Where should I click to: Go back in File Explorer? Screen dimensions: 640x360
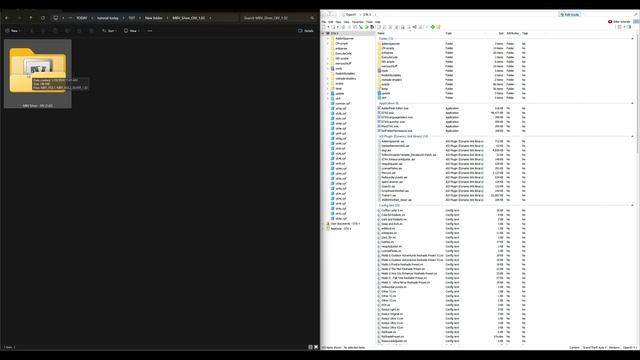[7, 18]
